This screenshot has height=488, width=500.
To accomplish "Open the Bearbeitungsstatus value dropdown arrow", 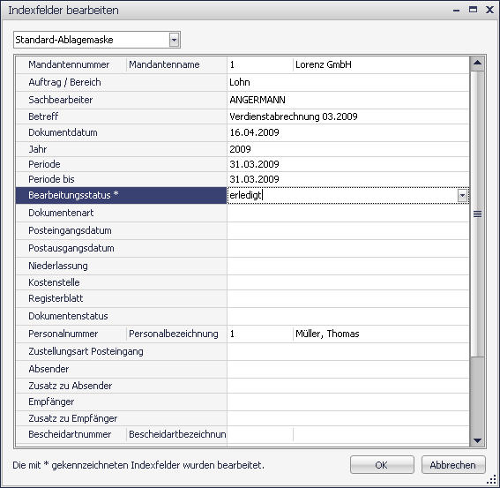I will [x=462, y=195].
